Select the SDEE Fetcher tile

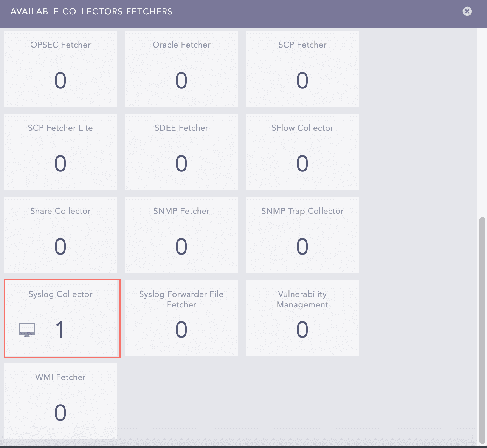pos(181,152)
